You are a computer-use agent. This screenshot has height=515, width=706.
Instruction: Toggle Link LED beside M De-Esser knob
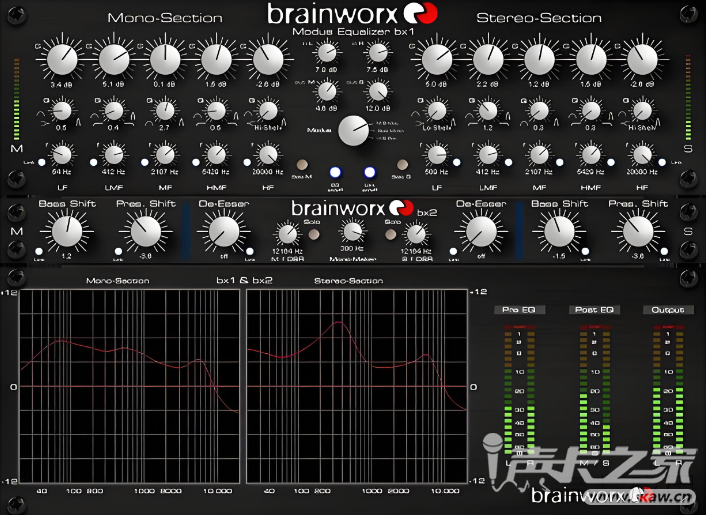[250, 252]
